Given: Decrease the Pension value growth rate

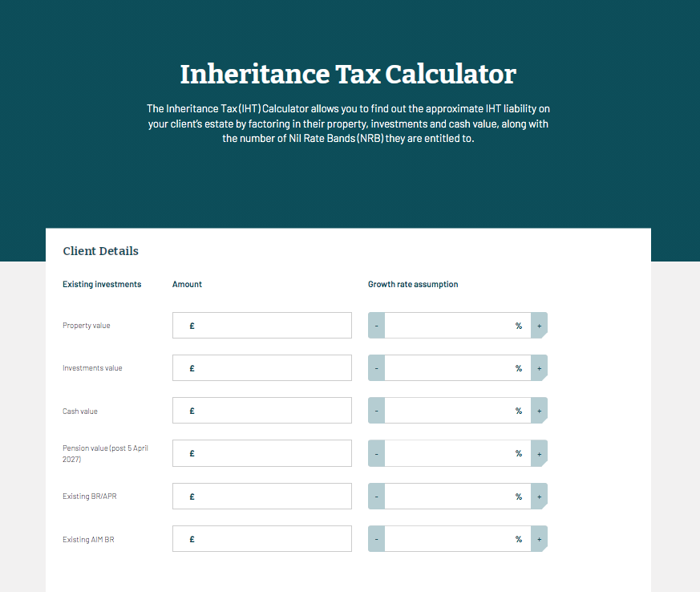Looking at the screenshot, I should click(376, 453).
